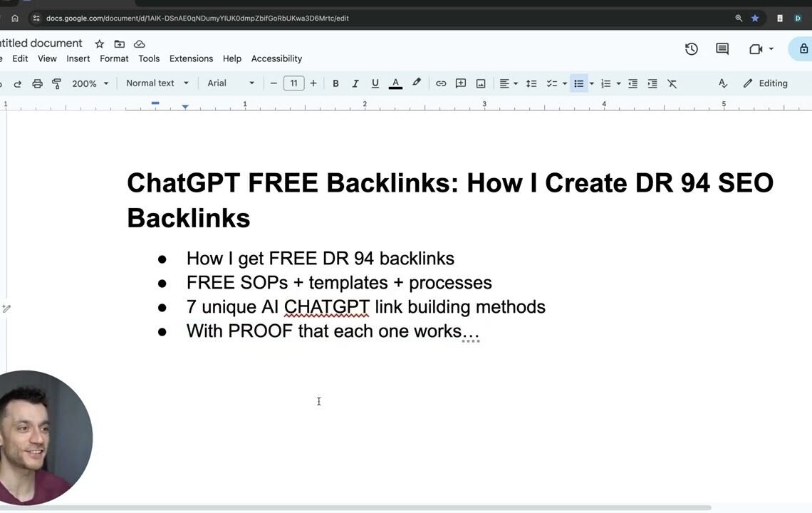Open spelling and grammar check
The width and height of the screenshot is (812, 513).
[723, 83]
